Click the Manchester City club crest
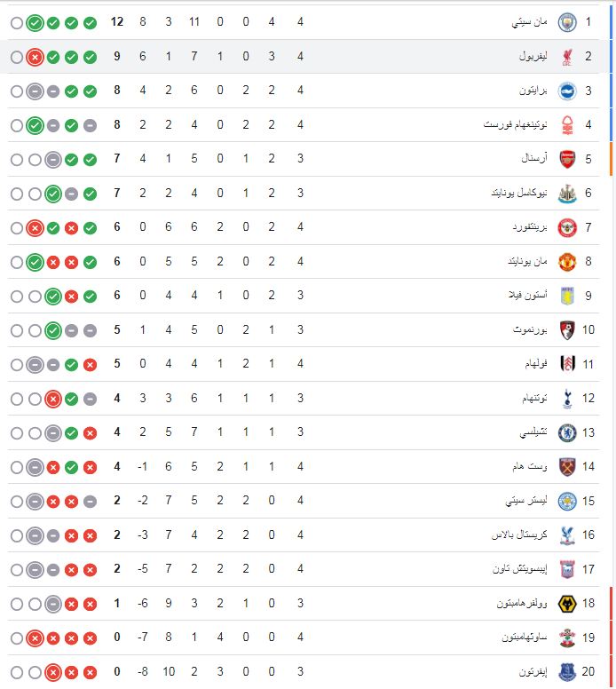This screenshot has height=689, width=616. [566, 22]
